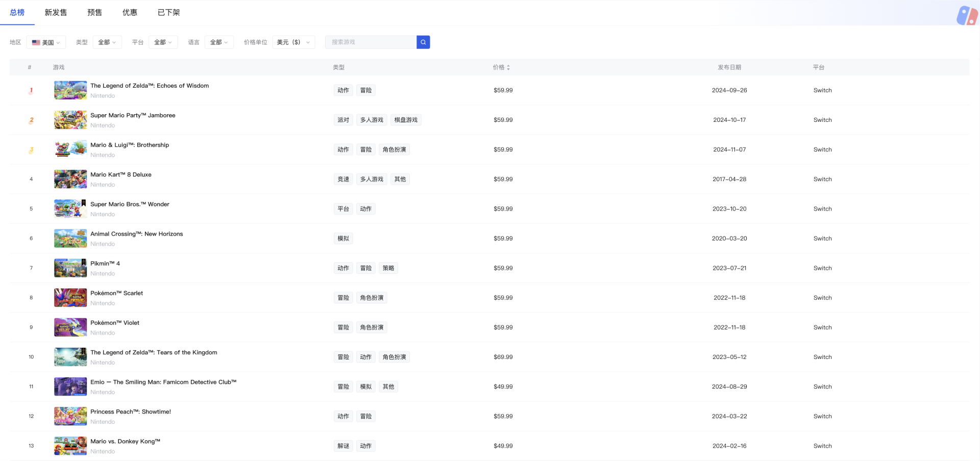Click the blue search magnifier button
Screen dimensions: 980x461
(423, 42)
